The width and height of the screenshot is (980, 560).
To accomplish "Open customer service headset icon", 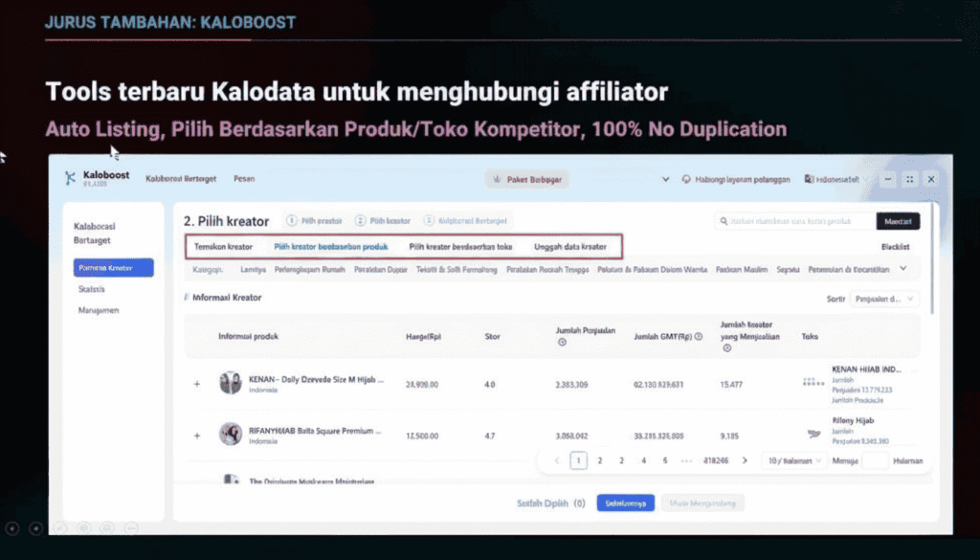I will [686, 179].
